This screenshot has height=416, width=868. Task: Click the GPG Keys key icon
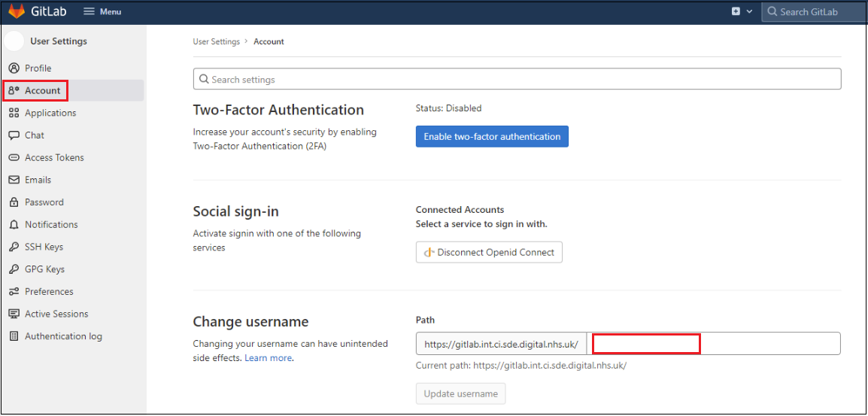[x=14, y=269]
